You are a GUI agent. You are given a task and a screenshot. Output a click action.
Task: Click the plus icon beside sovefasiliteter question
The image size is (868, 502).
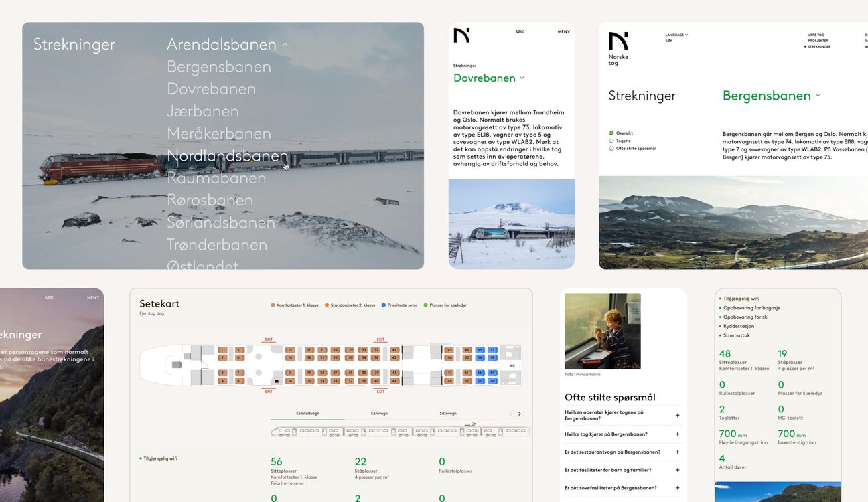point(677,488)
